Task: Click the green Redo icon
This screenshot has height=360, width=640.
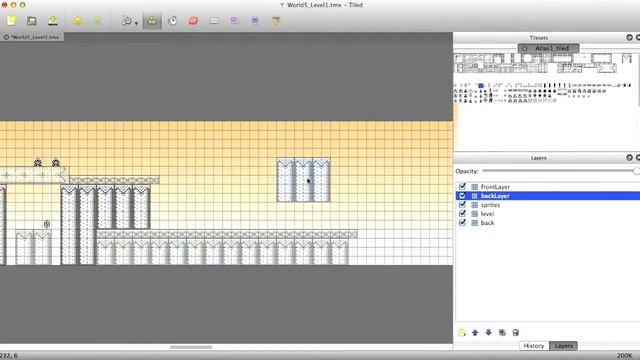Action: point(98,20)
